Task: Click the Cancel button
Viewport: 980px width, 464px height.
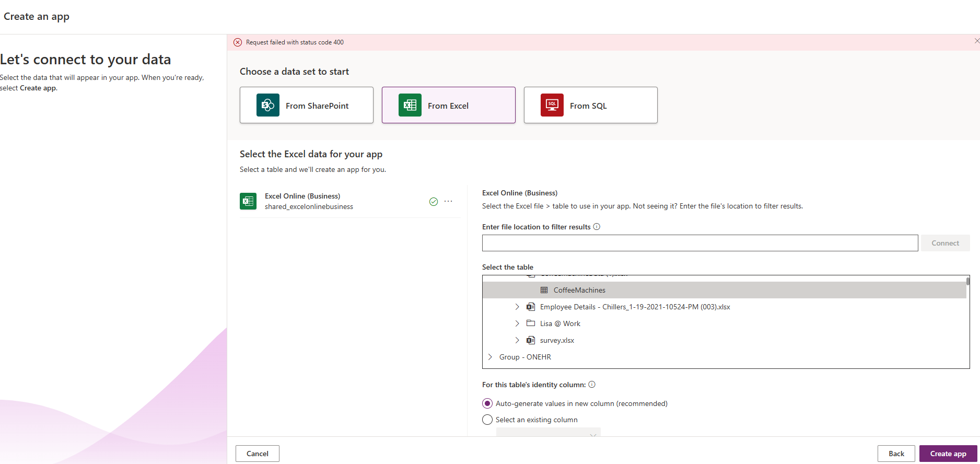Action: 258,454
